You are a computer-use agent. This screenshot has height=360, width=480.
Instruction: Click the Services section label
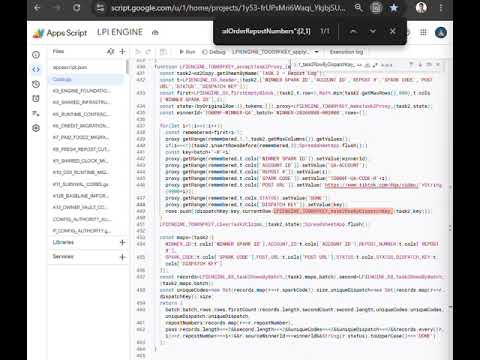click(x=63, y=256)
